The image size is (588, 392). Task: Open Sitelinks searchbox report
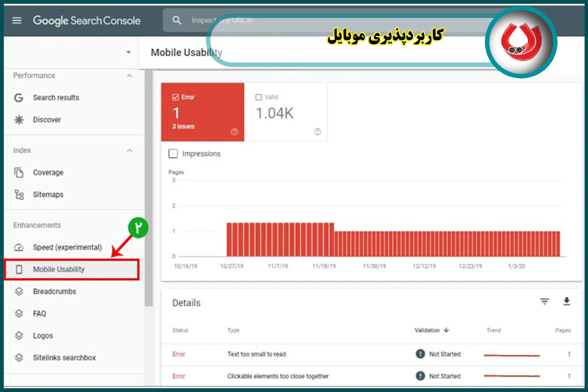(x=64, y=357)
